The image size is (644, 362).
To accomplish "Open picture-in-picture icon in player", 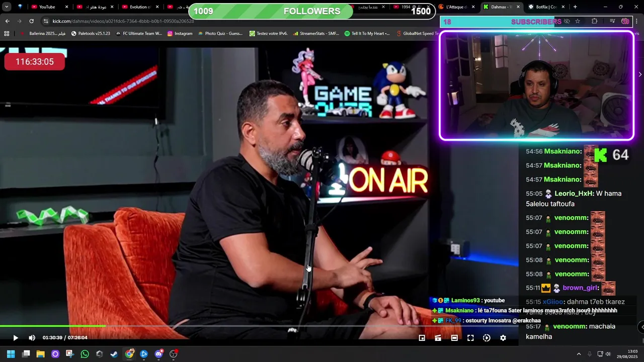I will [422, 338].
